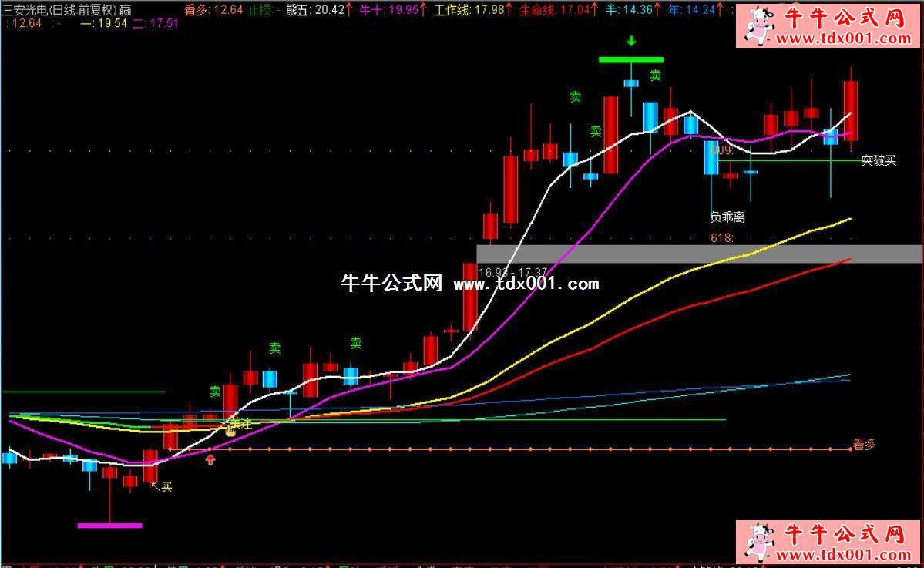Screen dimensions: 924x568
Task: Click the white 买 buy label near the bottom
Action: pyautogui.click(x=166, y=487)
